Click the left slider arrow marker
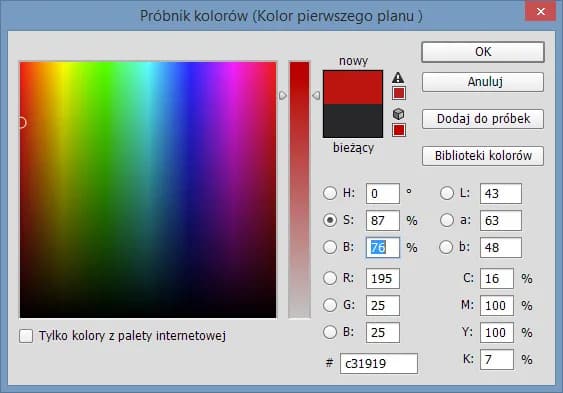 (283, 95)
